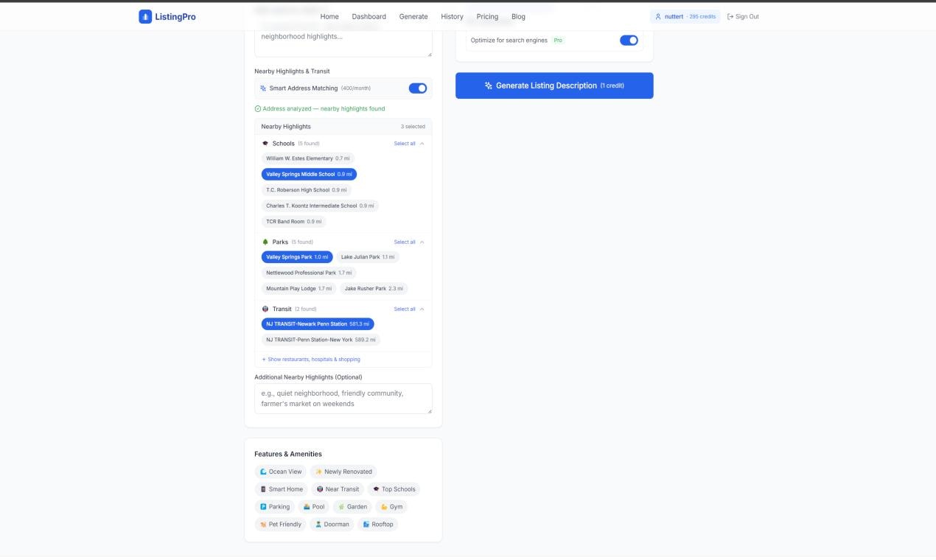Select all Schools

pyautogui.click(x=405, y=144)
